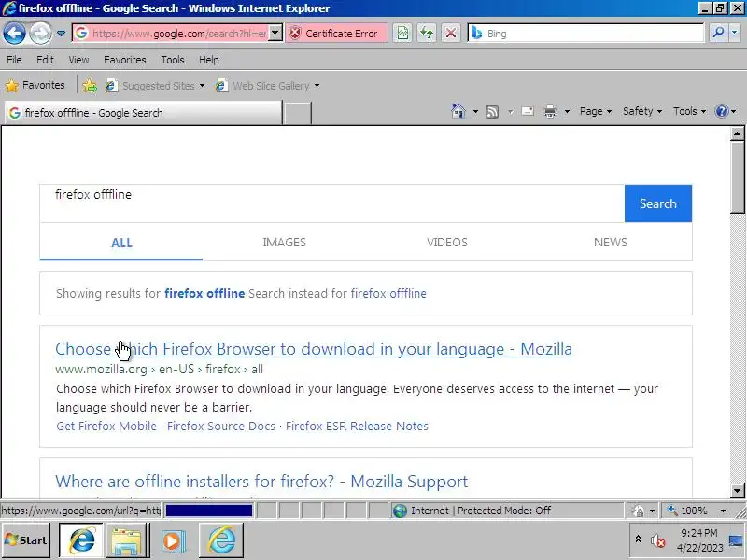Toggle the Compatibility View icon
This screenshot has height=560, width=747.
click(402, 34)
